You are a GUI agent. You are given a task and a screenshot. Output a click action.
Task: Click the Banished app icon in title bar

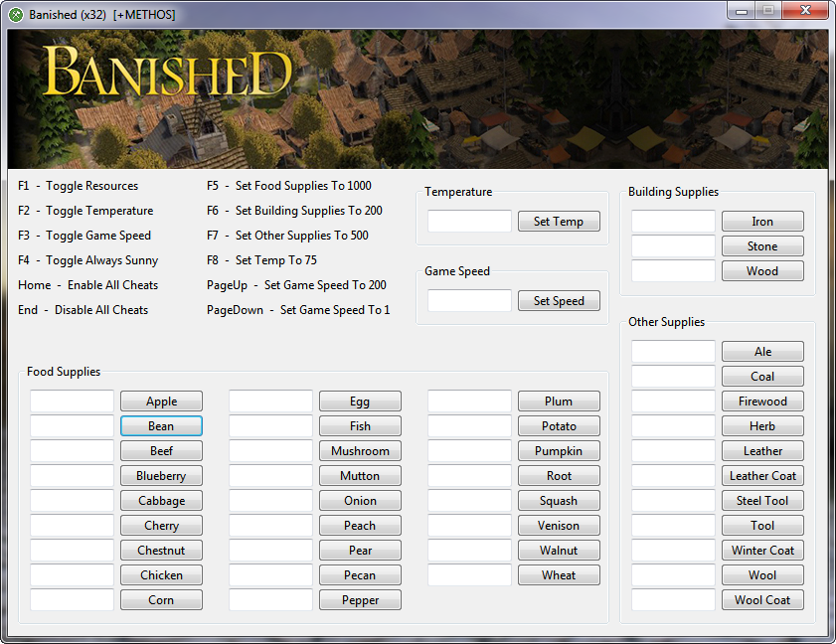(x=16, y=15)
